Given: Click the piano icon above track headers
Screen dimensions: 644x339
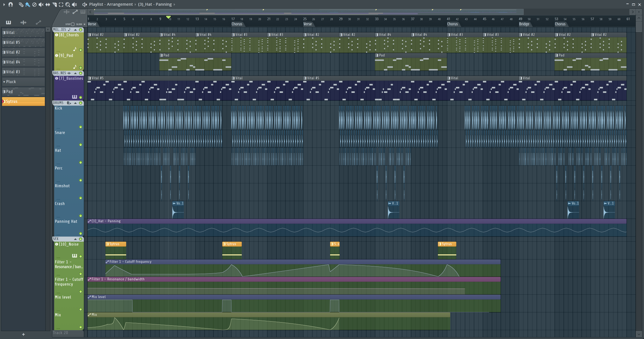Looking at the screenshot, I should 83,12.
